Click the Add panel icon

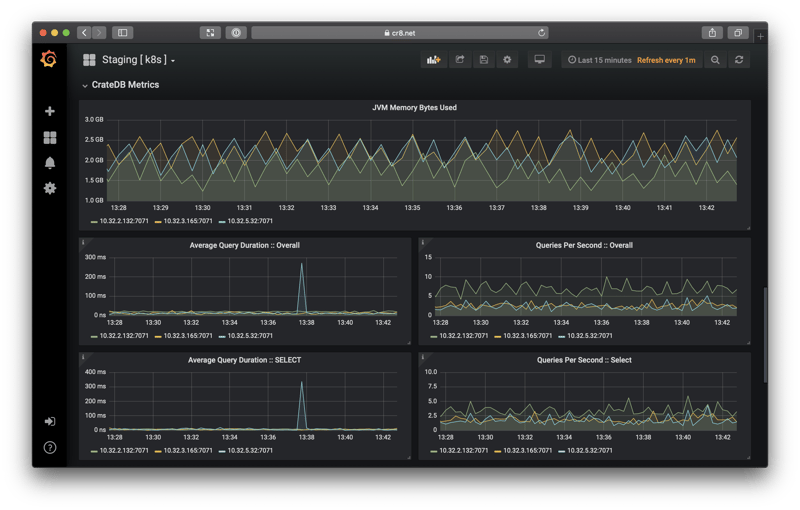[x=434, y=60]
